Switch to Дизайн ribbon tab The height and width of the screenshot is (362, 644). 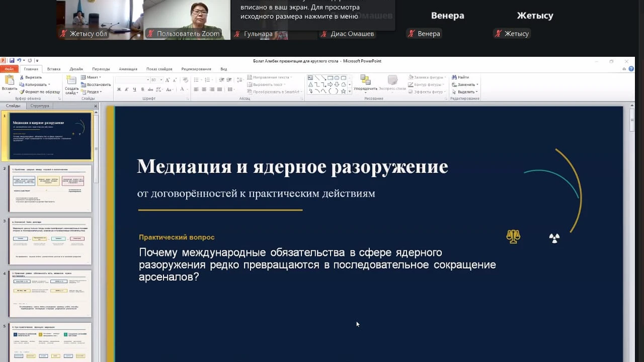coord(76,69)
